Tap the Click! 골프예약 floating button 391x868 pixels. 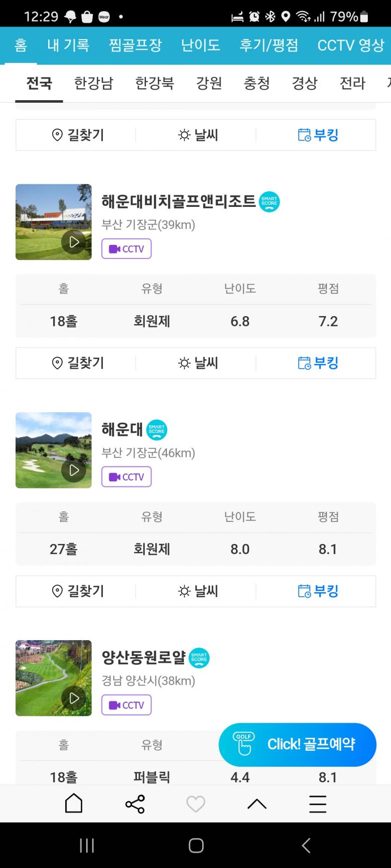tap(297, 744)
